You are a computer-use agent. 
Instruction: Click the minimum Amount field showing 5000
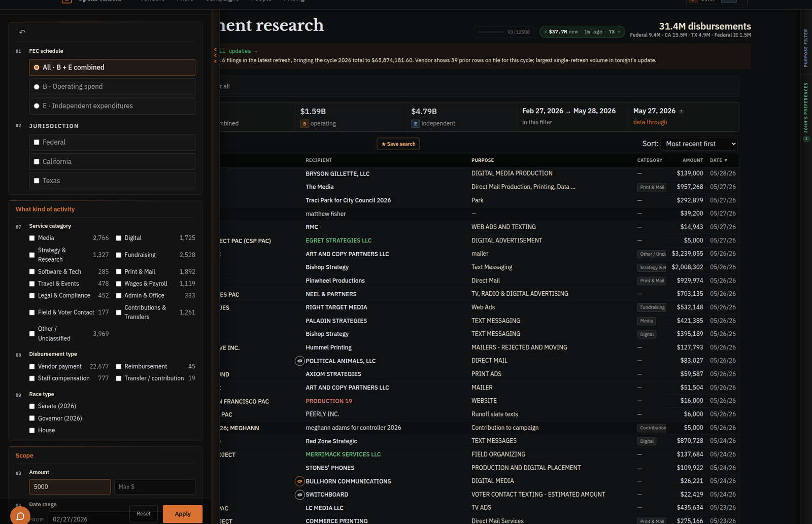tap(70, 487)
